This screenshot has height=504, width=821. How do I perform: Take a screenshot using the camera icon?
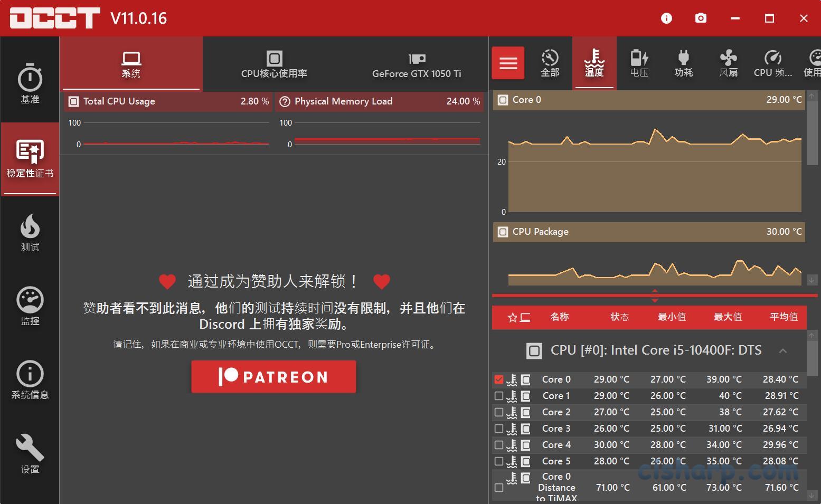pos(701,18)
